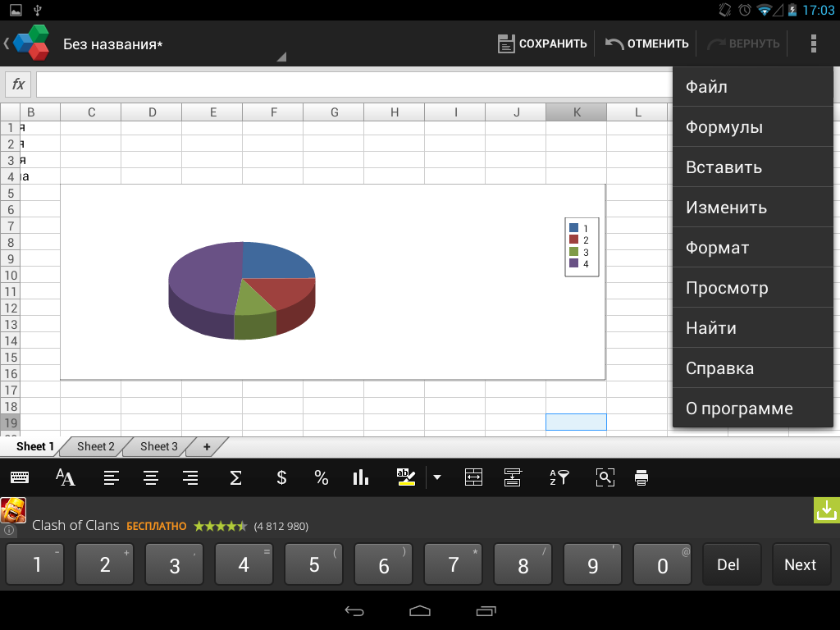
Task: Open the three-dot overflow menu
Action: [x=813, y=43]
